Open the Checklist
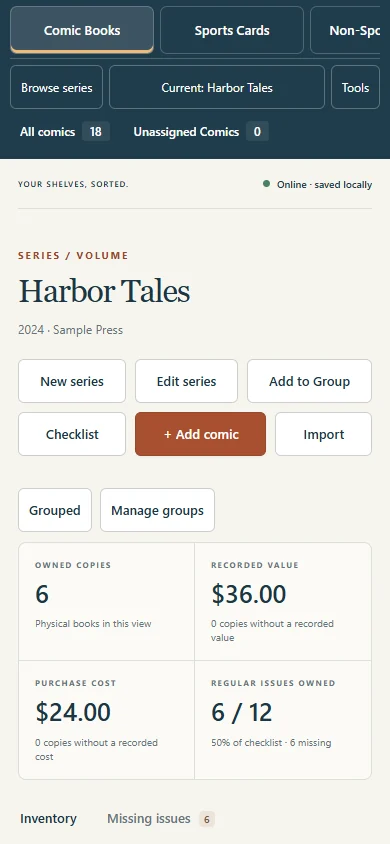This screenshot has width=390, height=844. 72,434
